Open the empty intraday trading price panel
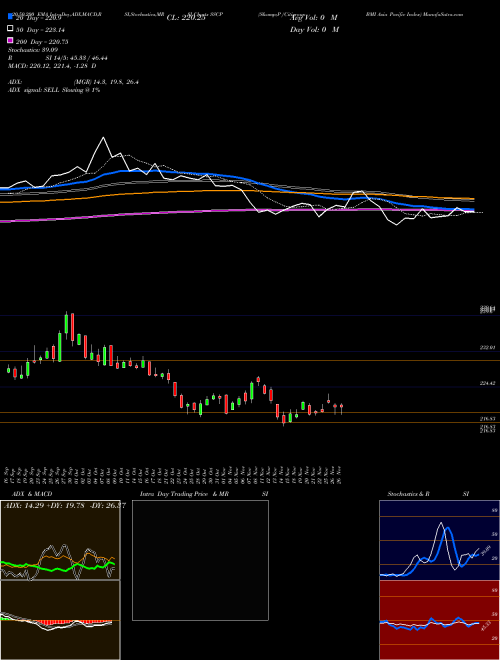Screen dimensions: 500x660 pyautogui.click(x=200, y=560)
